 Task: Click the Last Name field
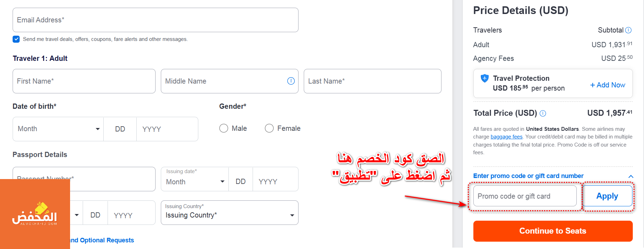(x=372, y=81)
